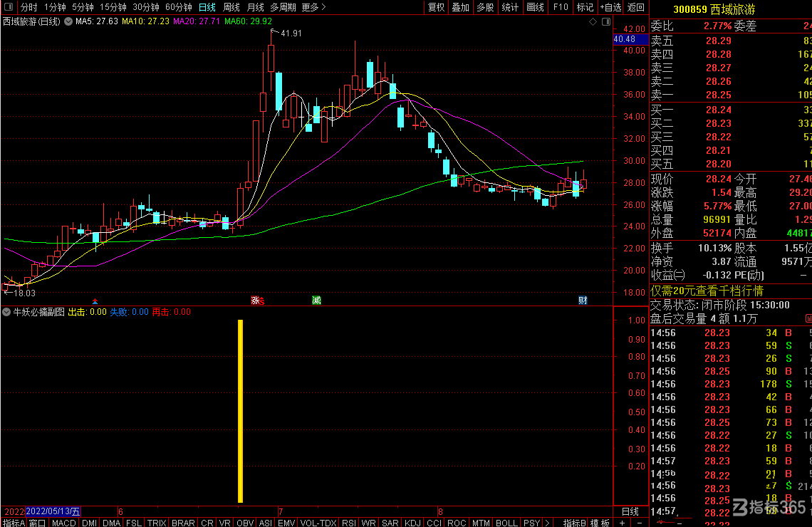Viewport: 812px width, 527px height.
Task: Select the 30分钟 period
Action: click(146, 7)
